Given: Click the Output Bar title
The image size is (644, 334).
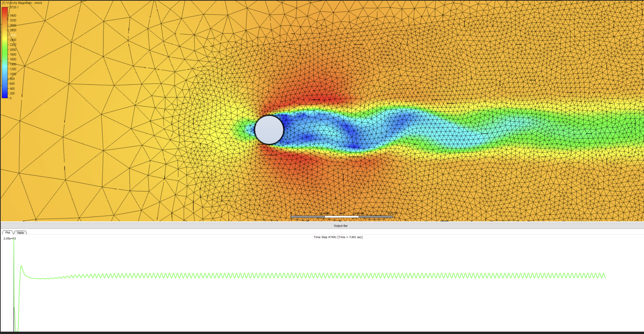Looking at the screenshot, I should [341, 226].
